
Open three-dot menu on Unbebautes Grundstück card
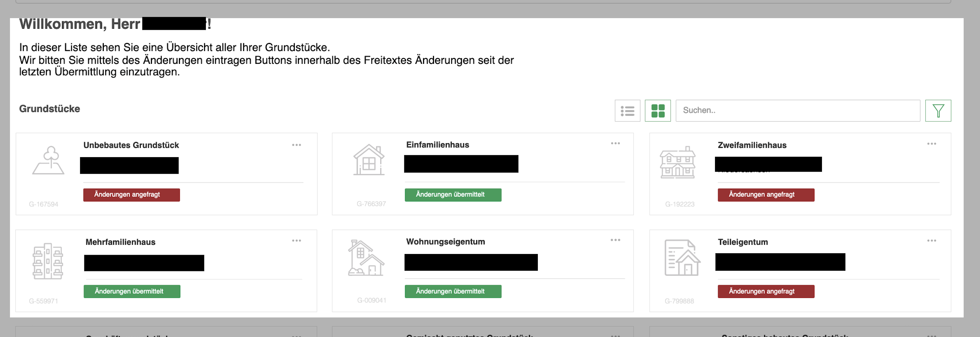pyautogui.click(x=296, y=145)
